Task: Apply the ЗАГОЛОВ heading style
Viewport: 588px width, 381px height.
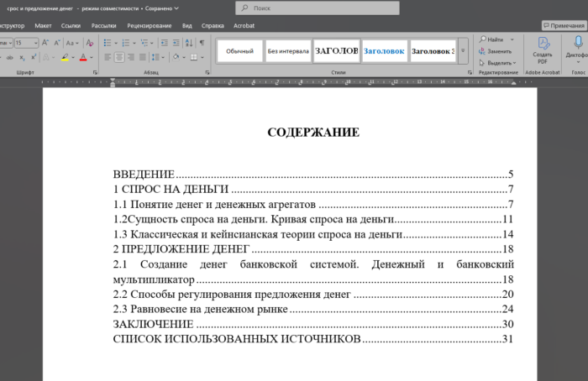Action: pyautogui.click(x=336, y=51)
